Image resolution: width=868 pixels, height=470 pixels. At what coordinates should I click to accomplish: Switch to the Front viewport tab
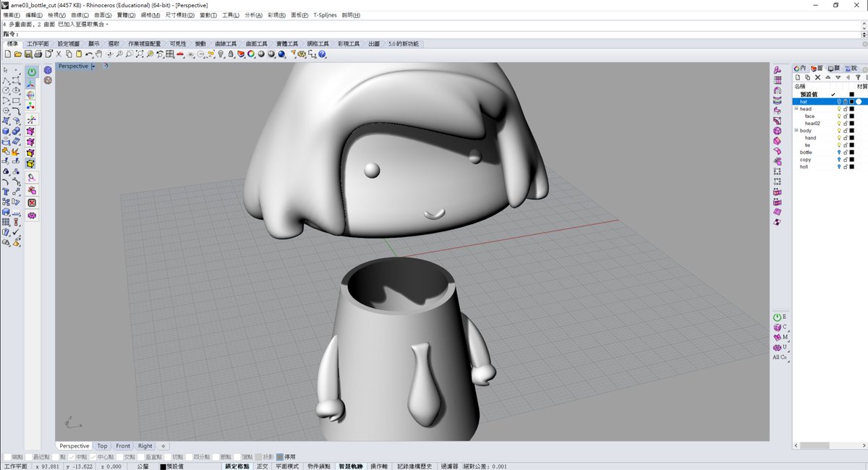(123, 446)
